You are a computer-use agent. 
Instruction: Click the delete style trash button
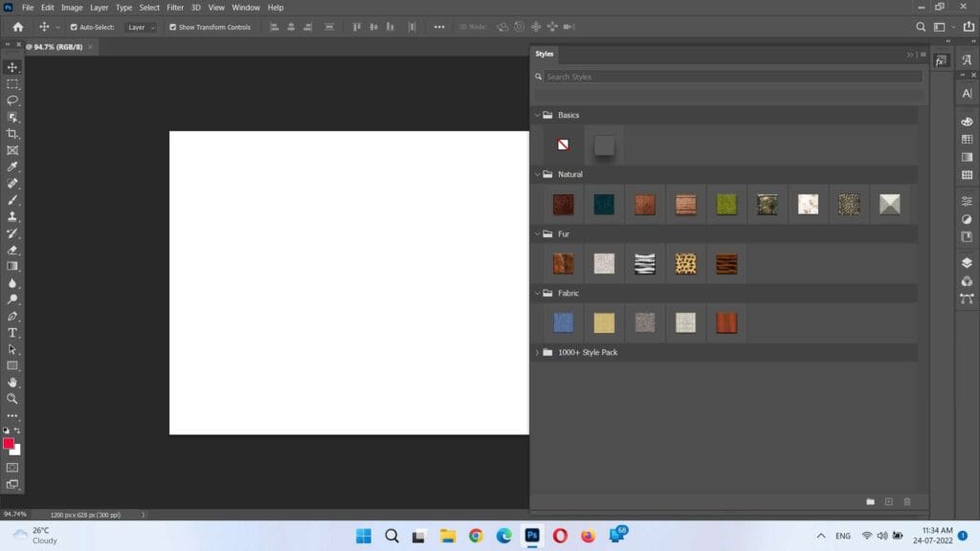907,501
